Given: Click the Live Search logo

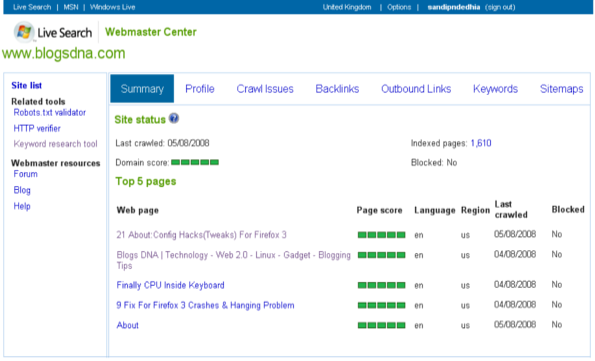Looking at the screenshot, I should (53, 32).
